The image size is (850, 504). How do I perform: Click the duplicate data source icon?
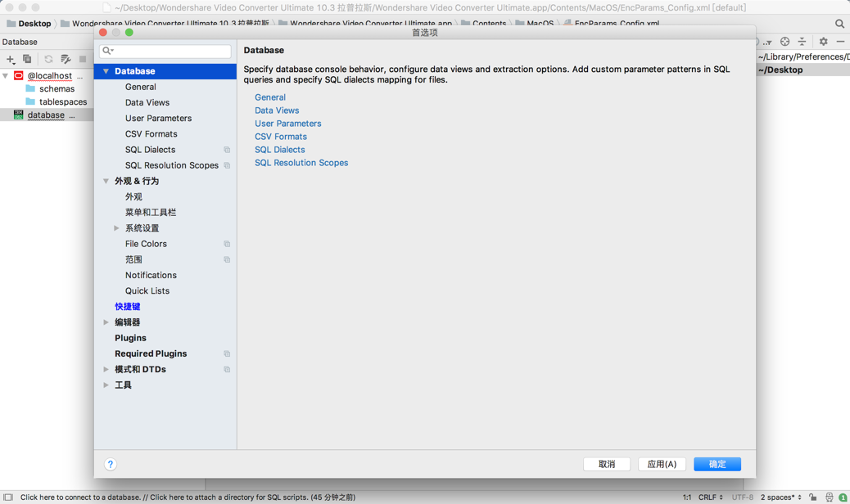coord(27,59)
